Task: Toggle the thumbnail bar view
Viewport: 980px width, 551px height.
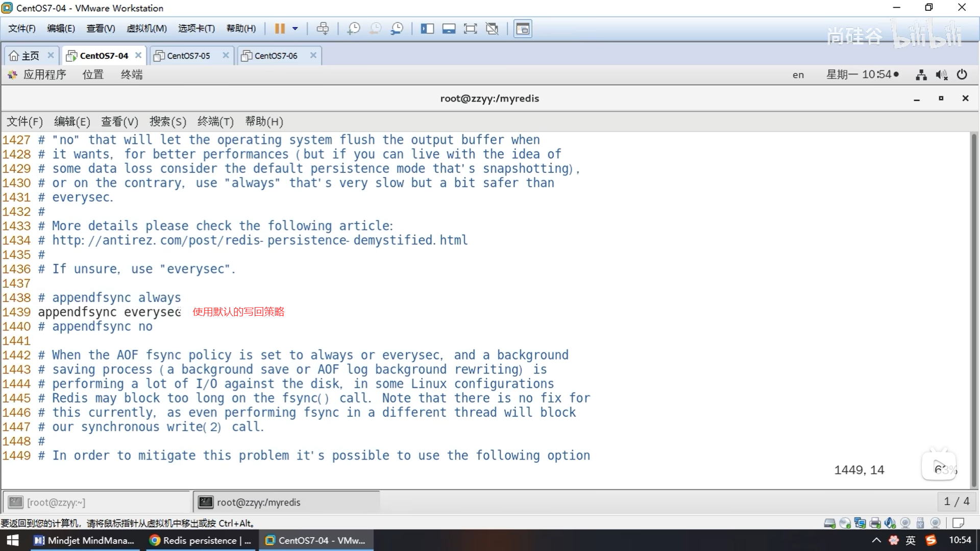Action: pyautogui.click(x=449, y=29)
